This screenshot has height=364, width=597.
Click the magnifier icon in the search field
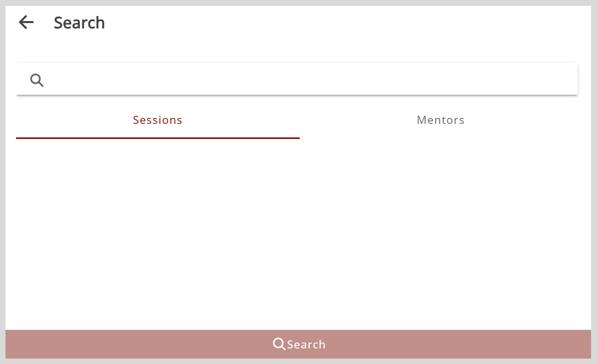[37, 80]
